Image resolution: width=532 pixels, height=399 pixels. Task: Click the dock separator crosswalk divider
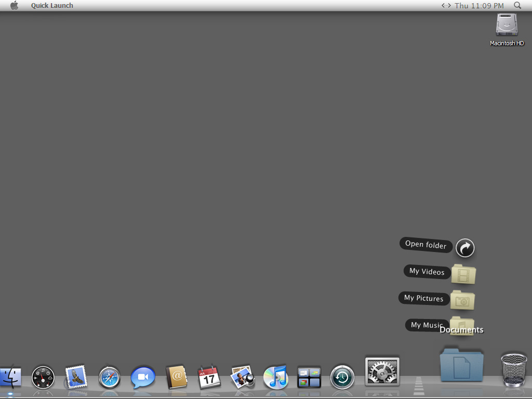[419, 386]
